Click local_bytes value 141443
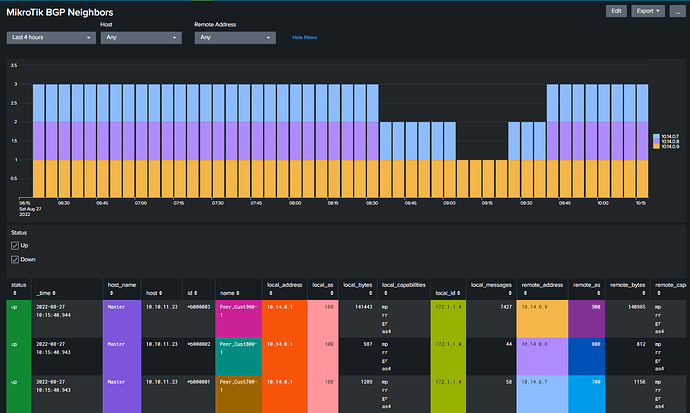The image size is (690, 413). (363, 307)
